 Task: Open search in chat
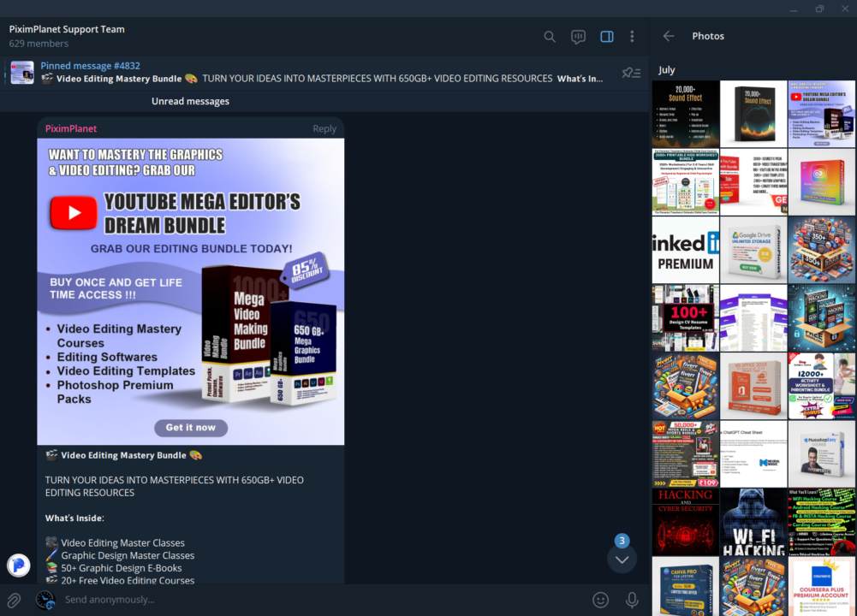click(x=550, y=37)
